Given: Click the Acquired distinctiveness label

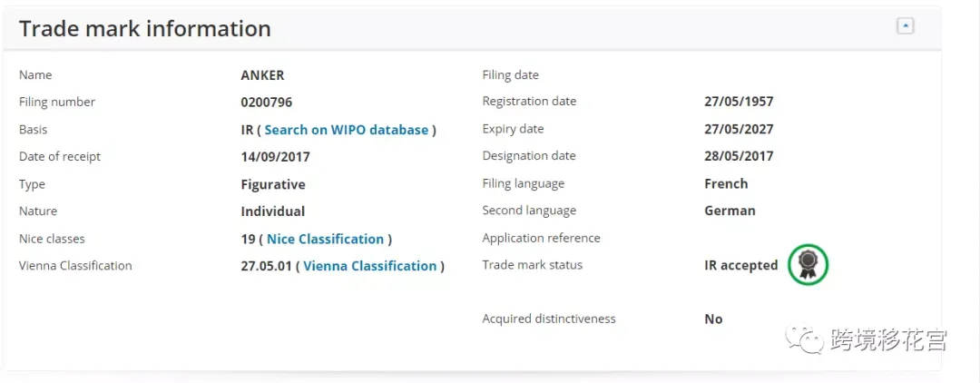Looking at the screenshot, I should [549, 319].
